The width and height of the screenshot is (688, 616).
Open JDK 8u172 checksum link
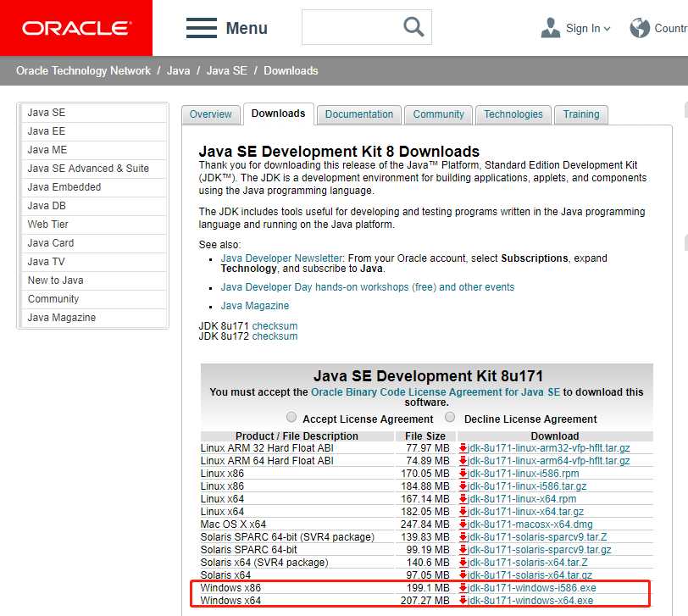(x=275, y=336)
